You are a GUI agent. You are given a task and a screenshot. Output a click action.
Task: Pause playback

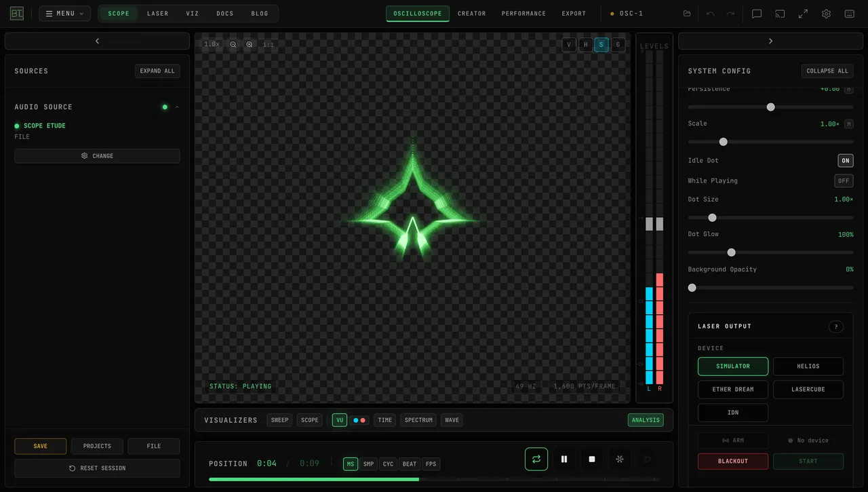click(564, 459)
